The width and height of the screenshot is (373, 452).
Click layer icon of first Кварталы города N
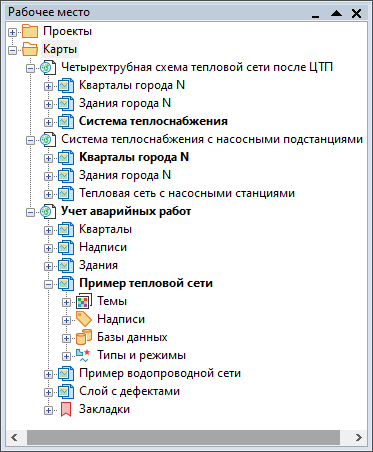pyautogui.click(x=66, y=85)
